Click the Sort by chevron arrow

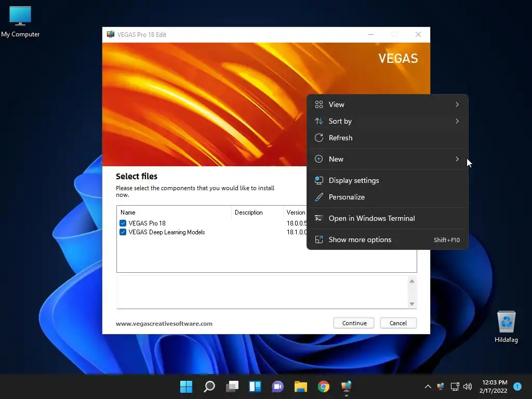click(457, 121)
